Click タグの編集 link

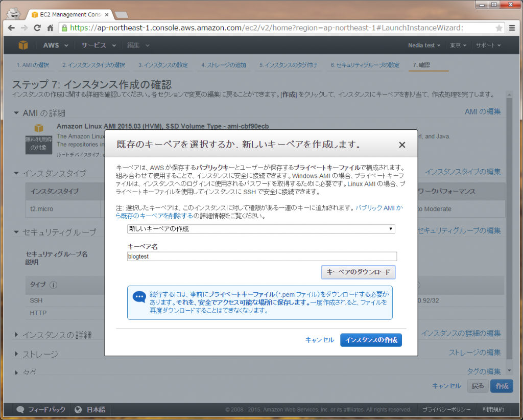[484, 371]
